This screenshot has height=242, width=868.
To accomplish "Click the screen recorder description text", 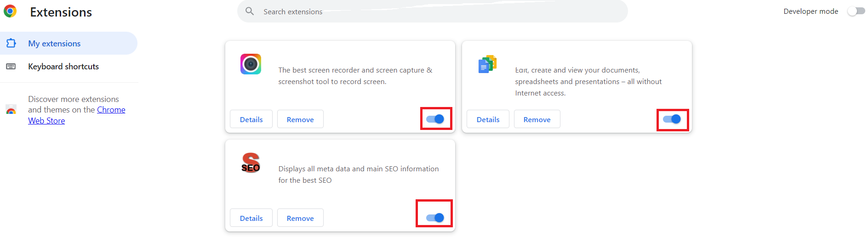I will point(355,76).
